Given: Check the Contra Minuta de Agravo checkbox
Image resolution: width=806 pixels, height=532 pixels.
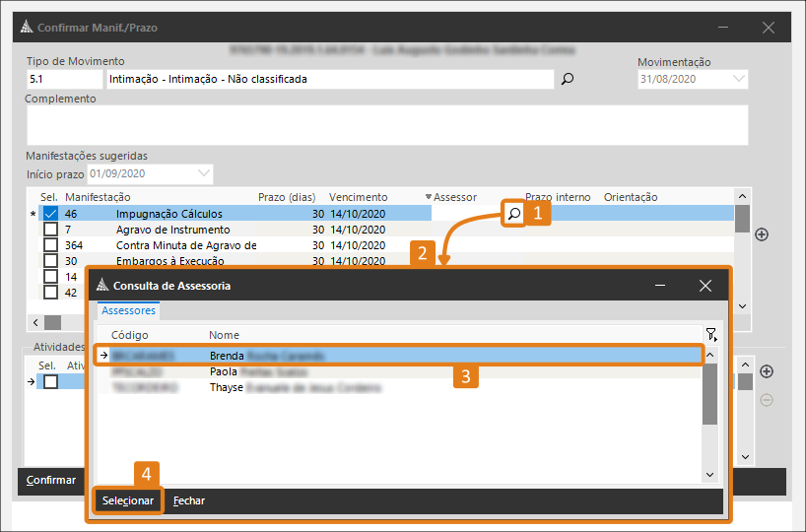Looking at the screenshot, I should click(x=50, y=245).
